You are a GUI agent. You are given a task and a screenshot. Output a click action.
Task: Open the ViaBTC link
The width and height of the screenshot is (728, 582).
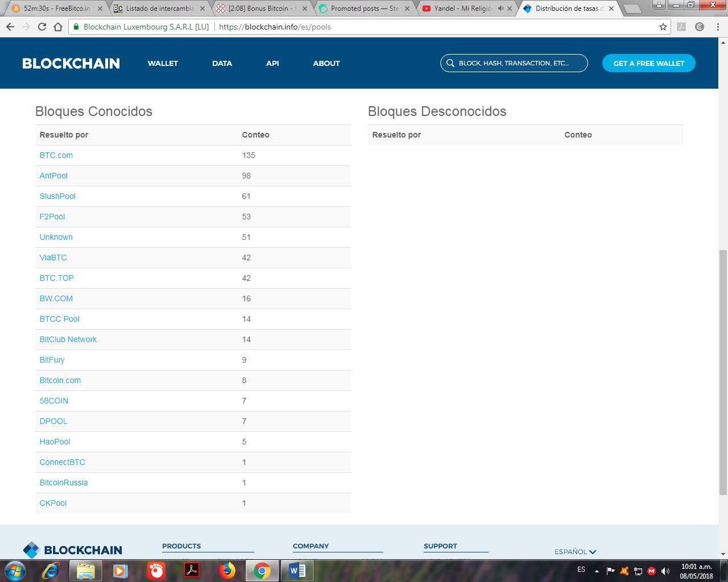pos(53,257)
